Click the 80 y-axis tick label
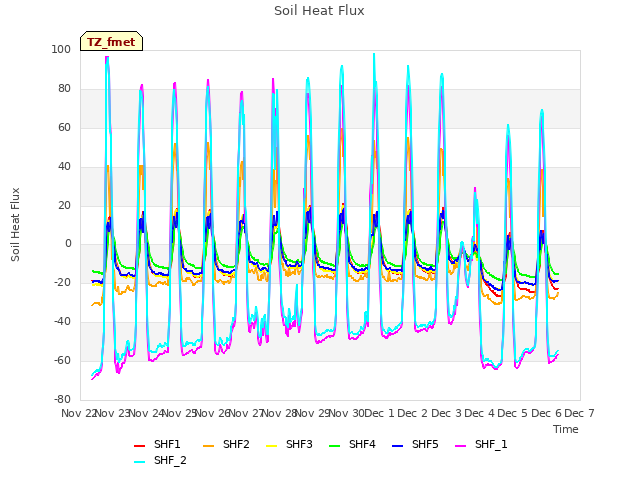This screenshot has width=640, height=480. pos(64,89)
